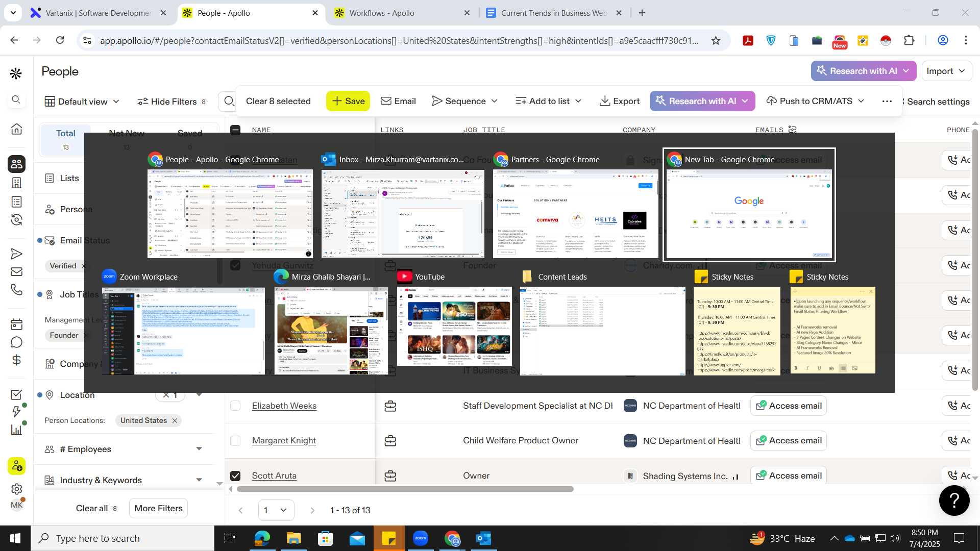
Task: Open the Import dropdown
Action: [x=946, y=71]
